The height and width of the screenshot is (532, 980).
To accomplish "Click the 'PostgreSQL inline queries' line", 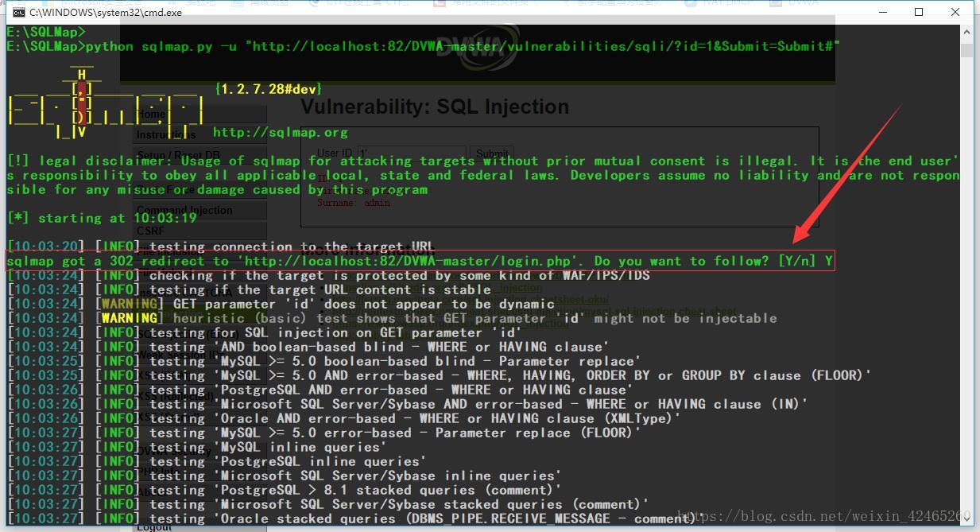I will [x=217, y=461].
